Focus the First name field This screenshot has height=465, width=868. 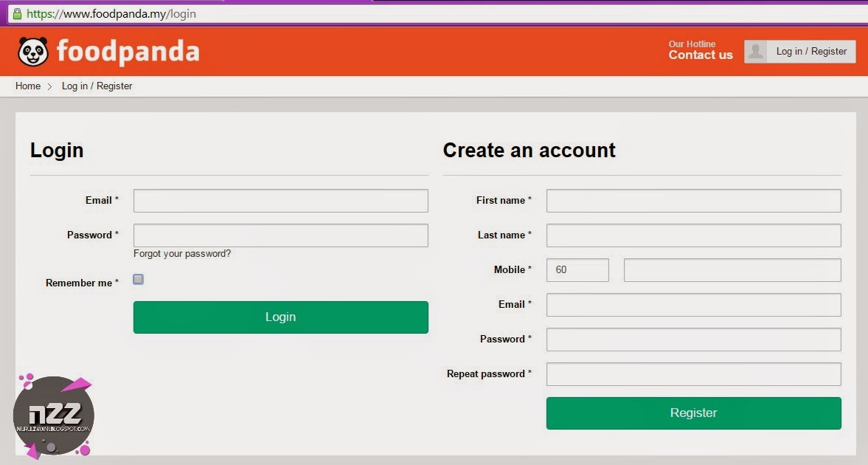pos(694,201)
